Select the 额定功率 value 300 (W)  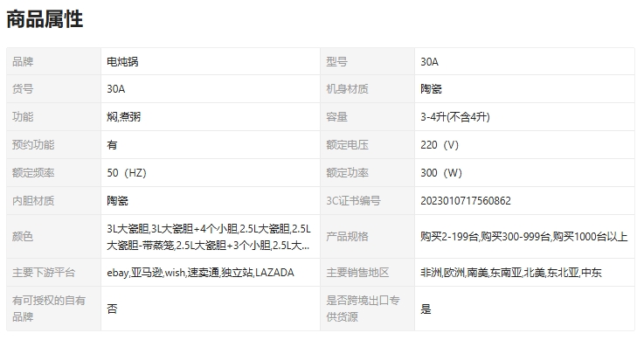click(441, 172)
